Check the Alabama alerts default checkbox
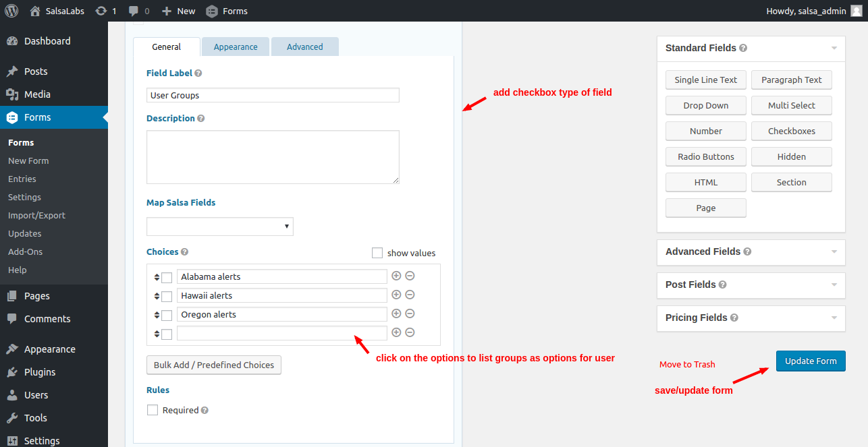The height and width of the screenshot is (447, 868). 167,277
